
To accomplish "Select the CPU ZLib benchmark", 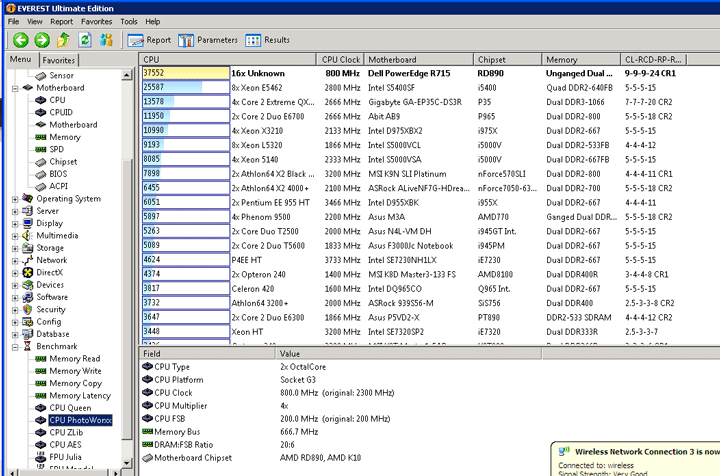I will (x=66, y=433).
